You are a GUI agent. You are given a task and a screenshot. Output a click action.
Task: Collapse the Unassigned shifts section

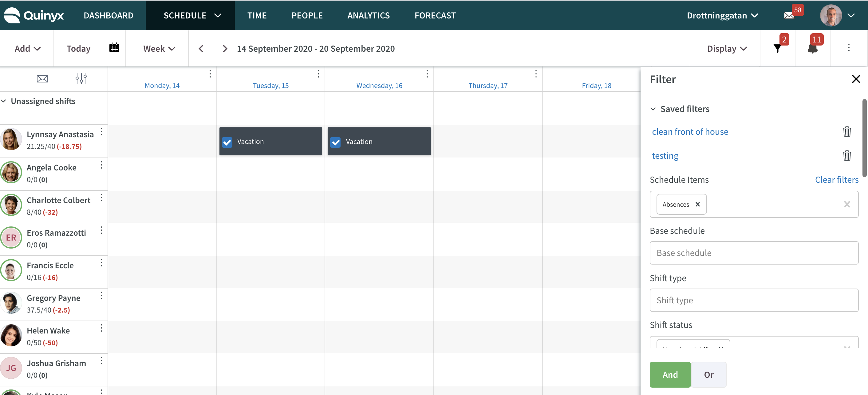(4, 101)
